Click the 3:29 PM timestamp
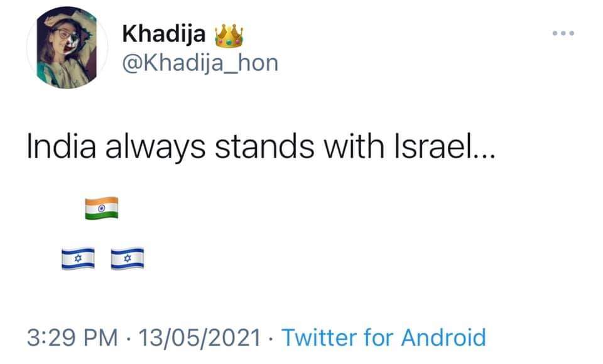The width and height of the screenshot is (603, 364). click(x=72, y=338)
